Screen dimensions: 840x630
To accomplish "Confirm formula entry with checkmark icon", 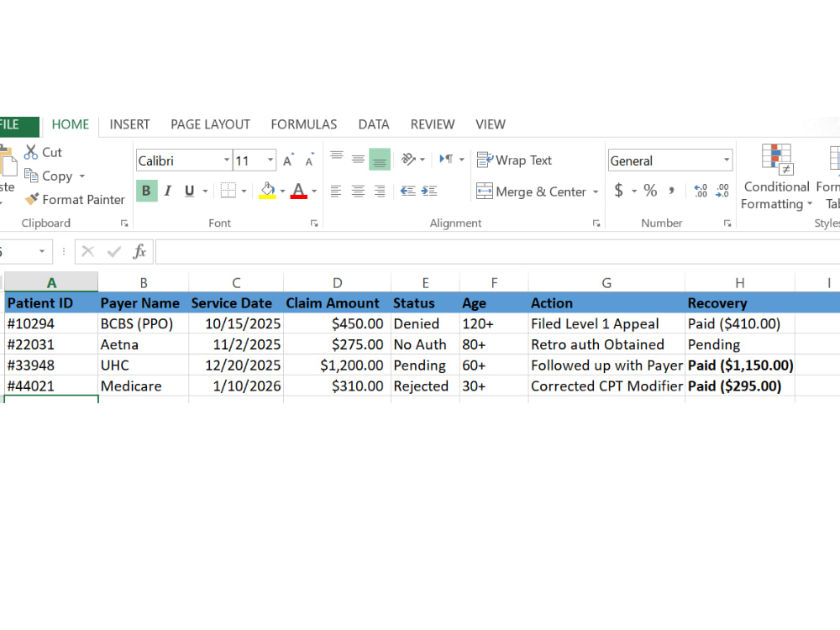I will (x=113, y=251).
